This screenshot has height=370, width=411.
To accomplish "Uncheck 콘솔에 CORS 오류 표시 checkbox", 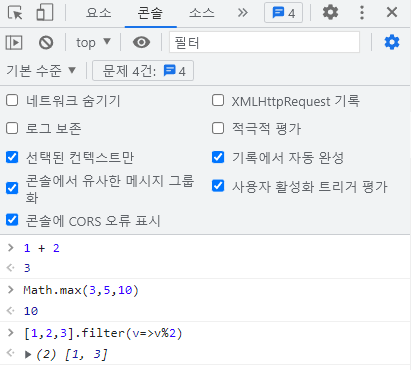I will 12,220.
